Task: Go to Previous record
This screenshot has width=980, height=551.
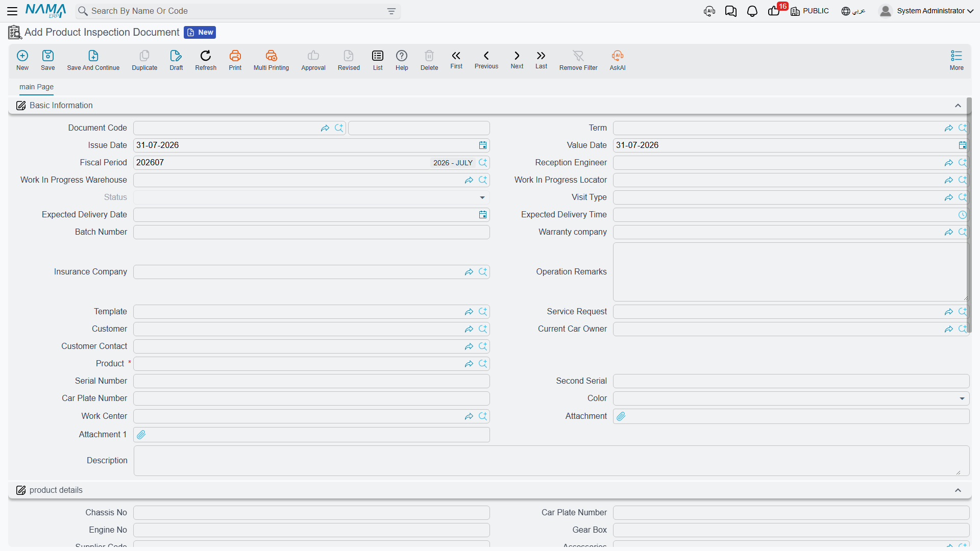Action: pos(486,60)
